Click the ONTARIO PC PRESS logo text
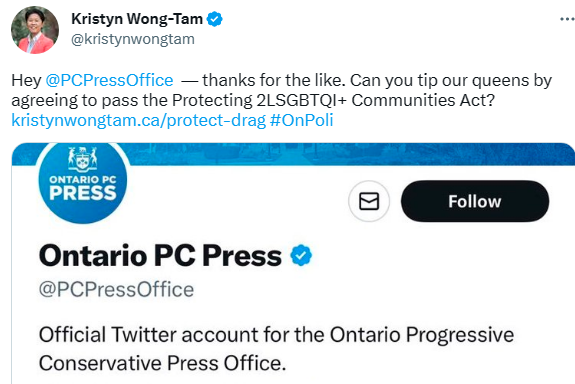575x384 pixels. point(83,189)
